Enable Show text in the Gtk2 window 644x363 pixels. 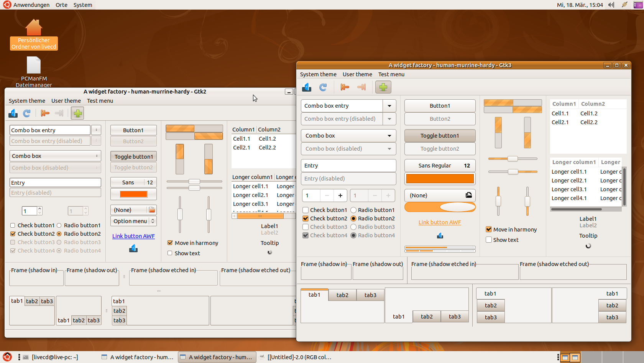170,253
